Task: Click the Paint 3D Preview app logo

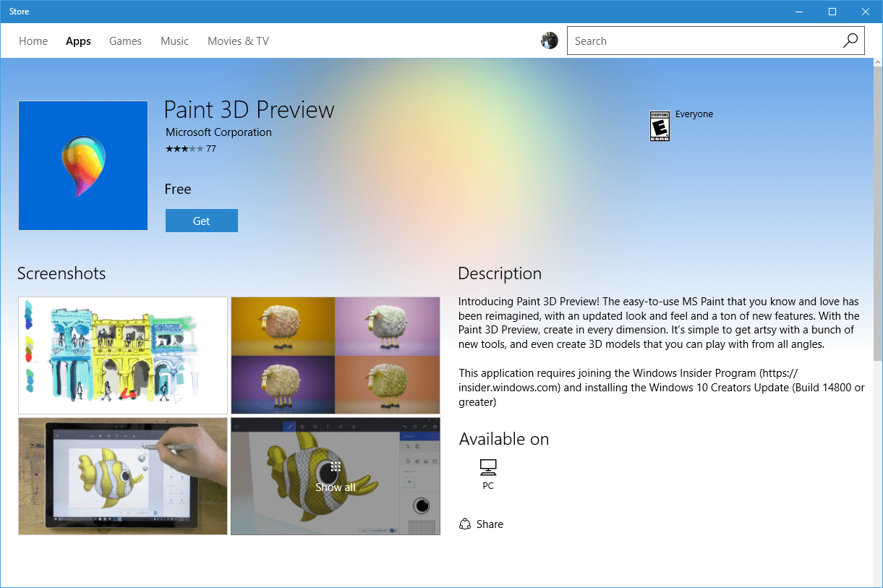Action: [x=82, y=166]
